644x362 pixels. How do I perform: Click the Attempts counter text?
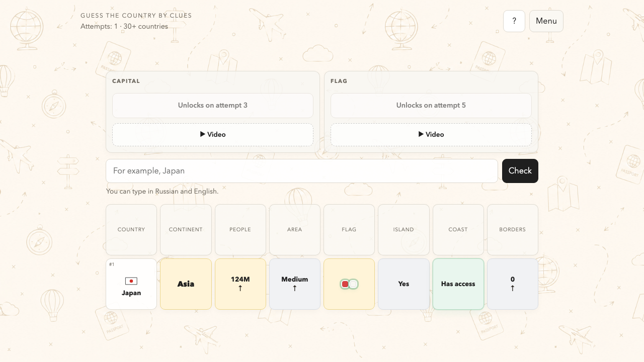pyautogui.click(x=124, y=27)
